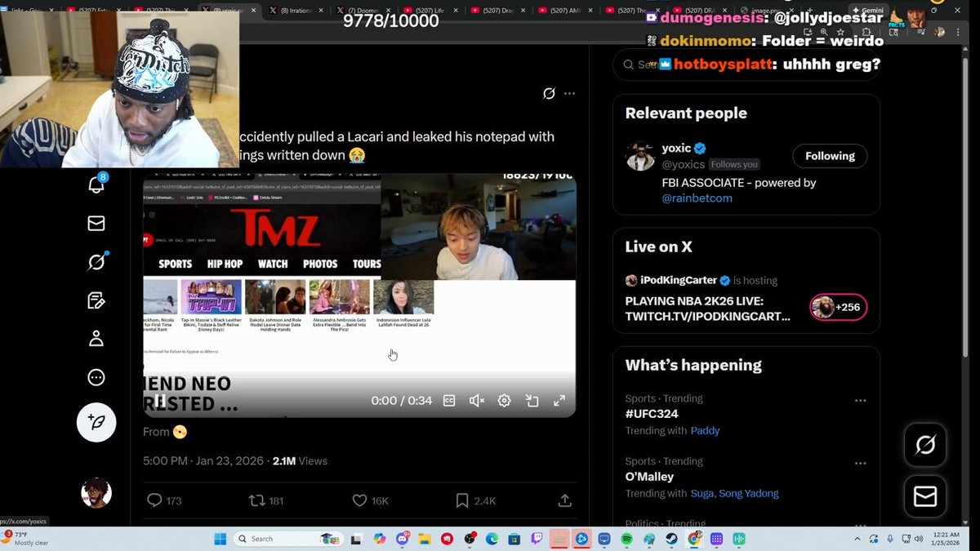Open More menu beside #UFC324 trend

[x=860, y=401]
